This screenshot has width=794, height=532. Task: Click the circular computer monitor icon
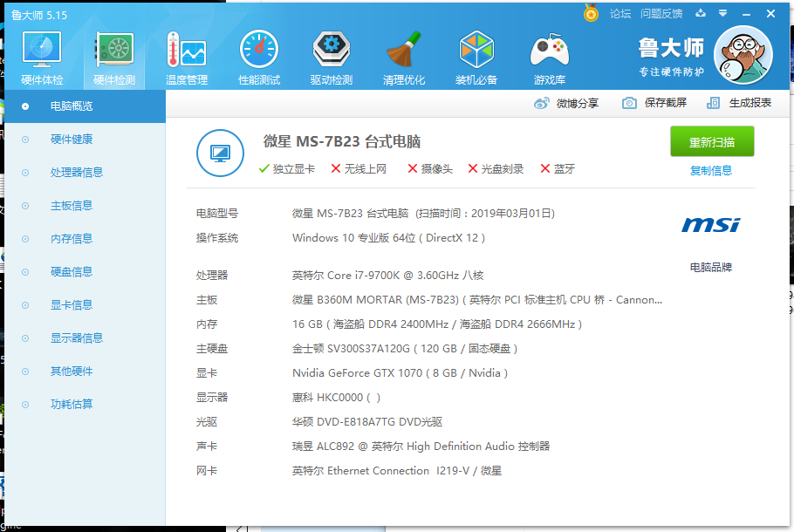tap(220, 153)
